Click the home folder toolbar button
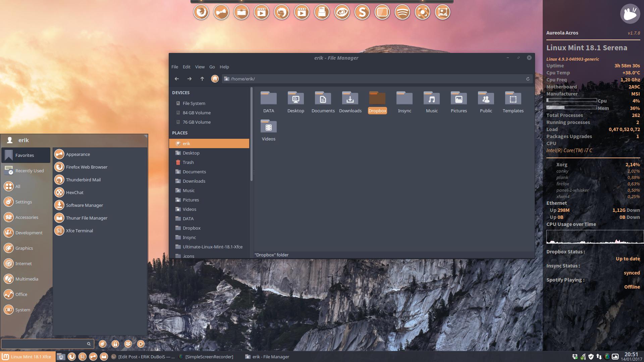Image resolution: width=644 pixels, height=362 pixels. click(x=215, y=79)
